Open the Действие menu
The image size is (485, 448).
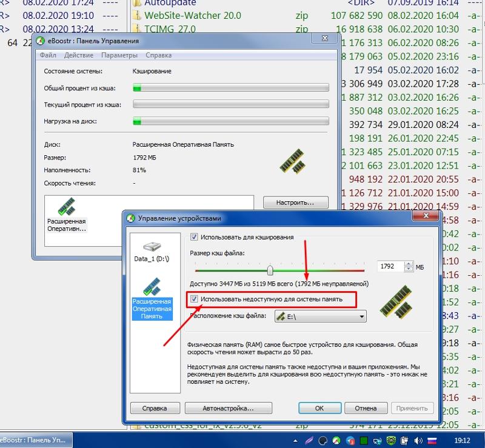coord(79,55)
